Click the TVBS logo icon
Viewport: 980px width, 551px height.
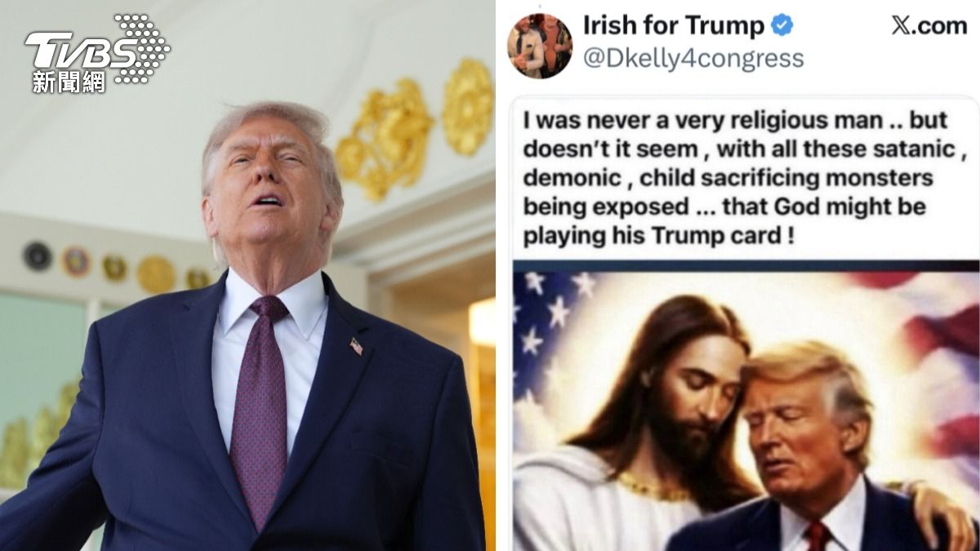(x=97, y=54)
